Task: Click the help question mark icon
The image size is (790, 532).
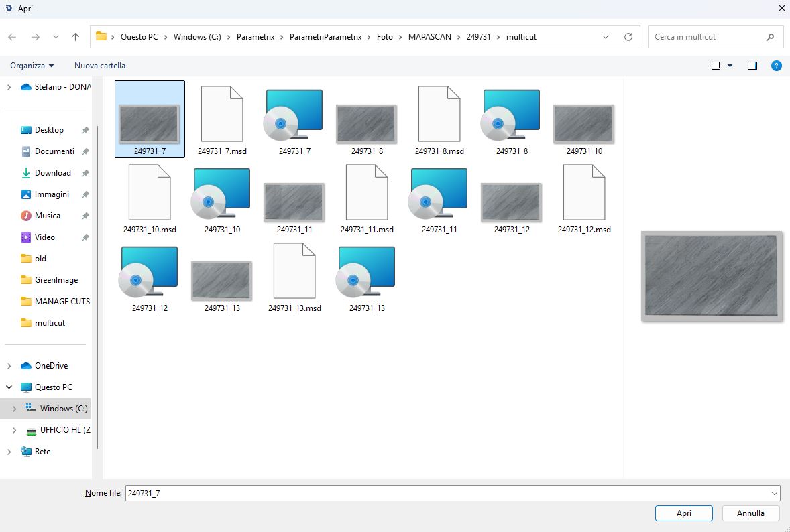Action: point(777,66)
